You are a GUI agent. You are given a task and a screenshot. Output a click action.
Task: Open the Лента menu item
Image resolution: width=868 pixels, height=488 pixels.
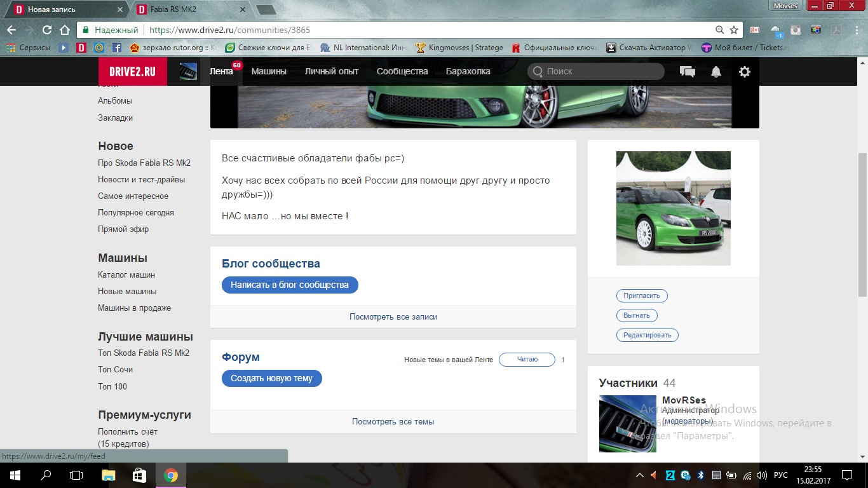pyautogui.click(x=221, y=71)
